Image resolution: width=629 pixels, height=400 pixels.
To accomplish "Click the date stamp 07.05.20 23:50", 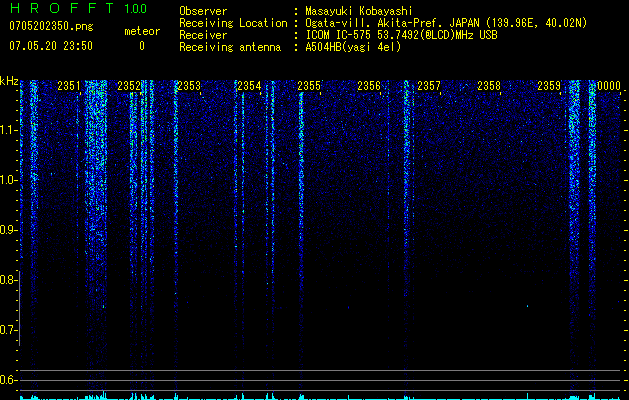I will click(x=51, y=46).
